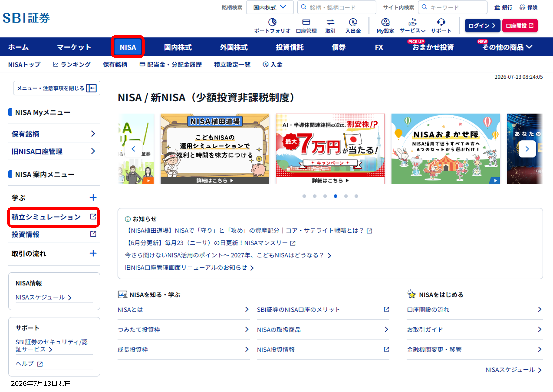Open 投資情報 external link in sidebar

(54, 234)
